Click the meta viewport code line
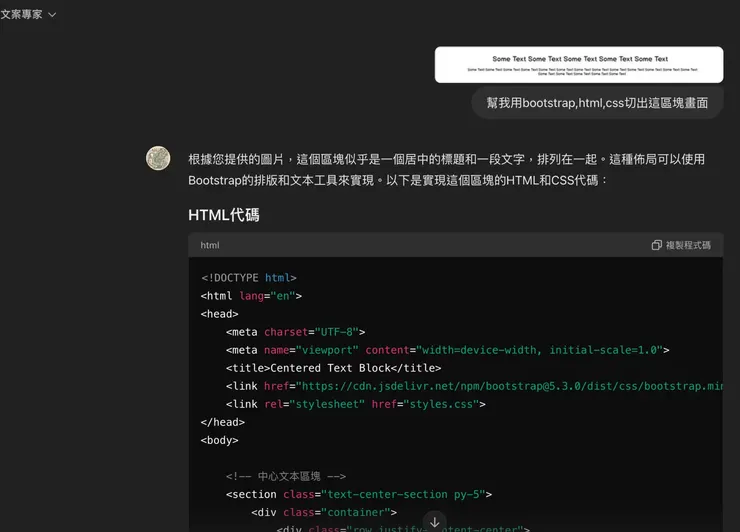This screenshot has width=740, height=532. point(447,350)
